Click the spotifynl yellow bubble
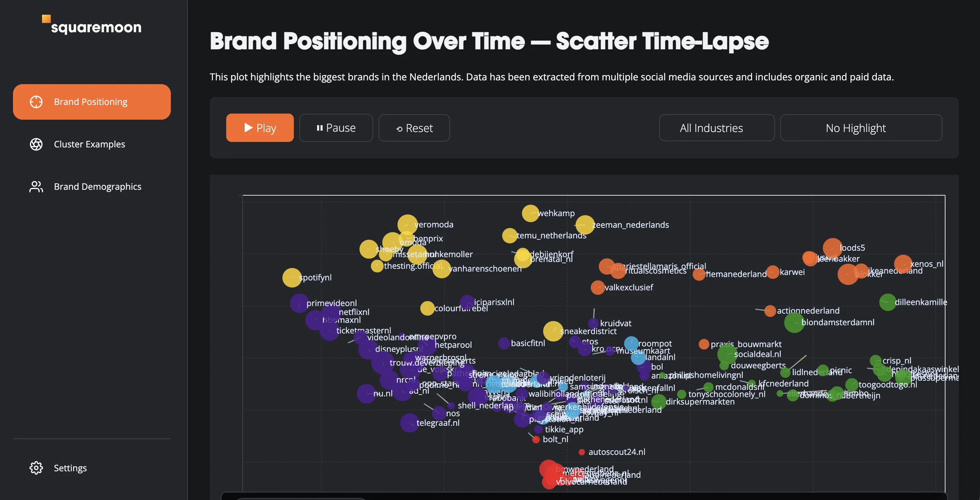This screenshot has width=980, height=500. (292, 278)
